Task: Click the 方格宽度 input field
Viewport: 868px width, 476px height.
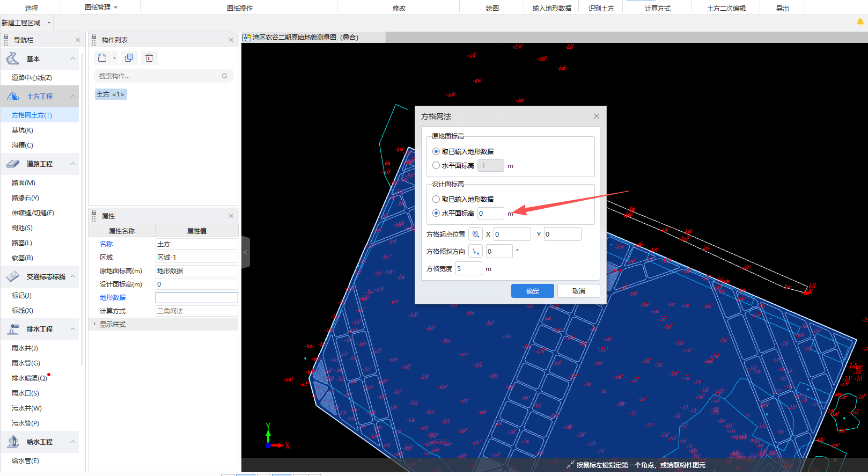Action: tap(468, 268)
